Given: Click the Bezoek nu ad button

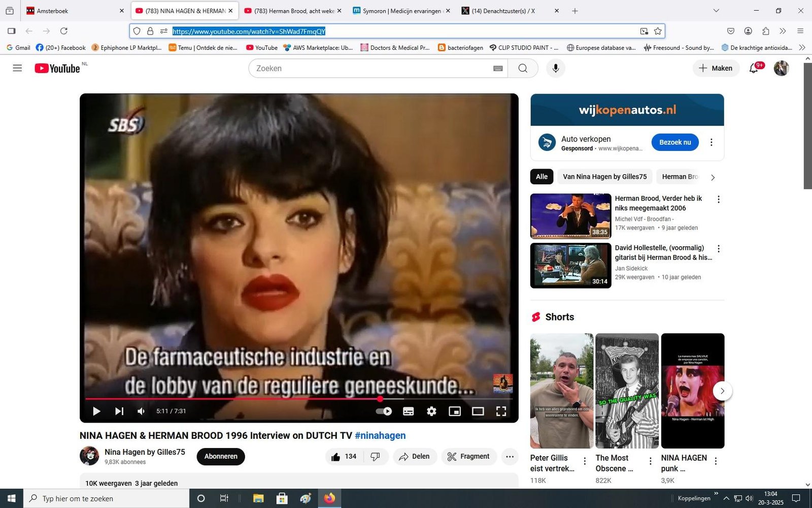Looking at the screenshot, I should (674, 142).
